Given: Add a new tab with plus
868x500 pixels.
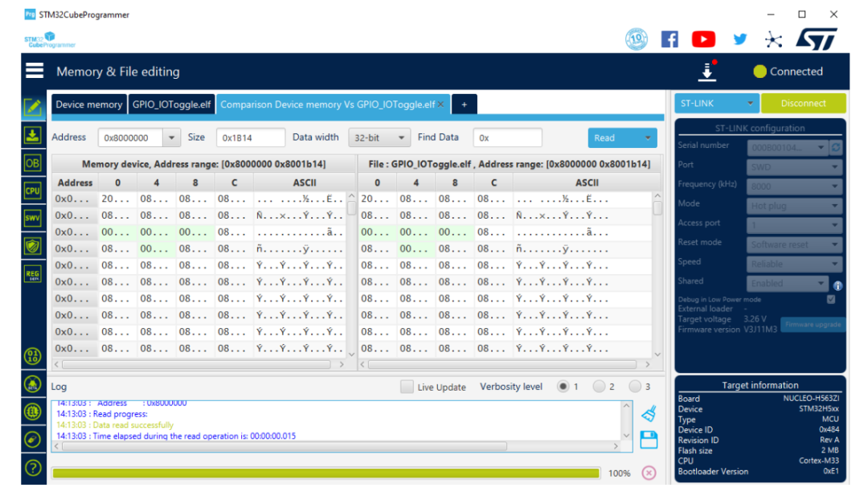Looking at the screenshot, I should [464, 104].
